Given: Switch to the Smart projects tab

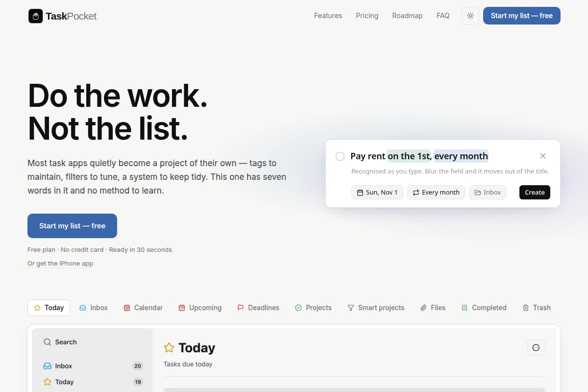Looking at the screenshot, I should click(x=376, y=308).
